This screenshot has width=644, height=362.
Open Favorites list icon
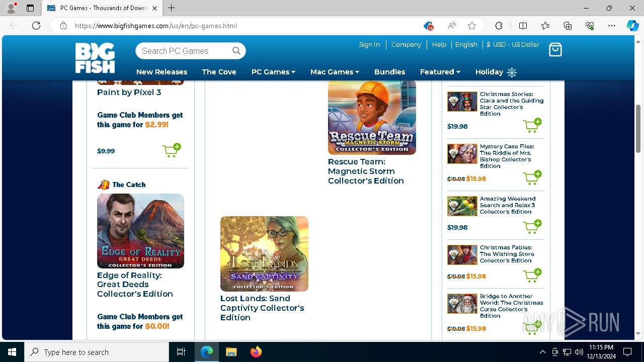(x=545, y=26)
